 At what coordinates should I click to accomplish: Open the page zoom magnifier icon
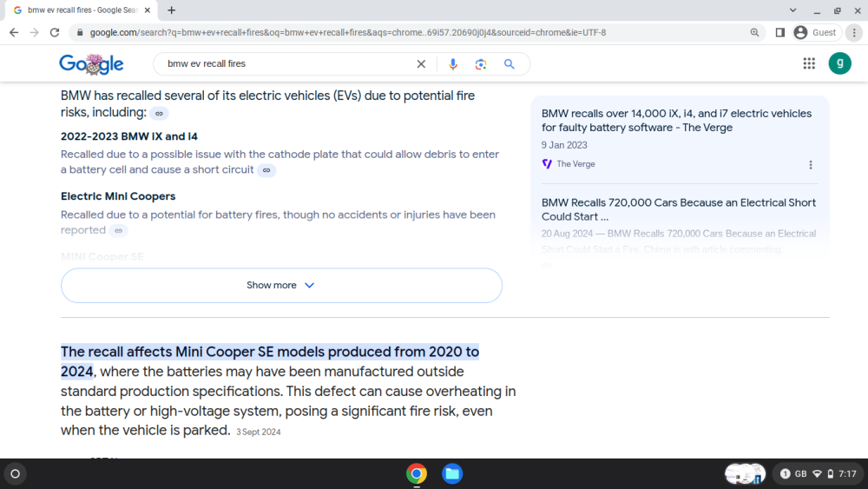tap(754, 33)
